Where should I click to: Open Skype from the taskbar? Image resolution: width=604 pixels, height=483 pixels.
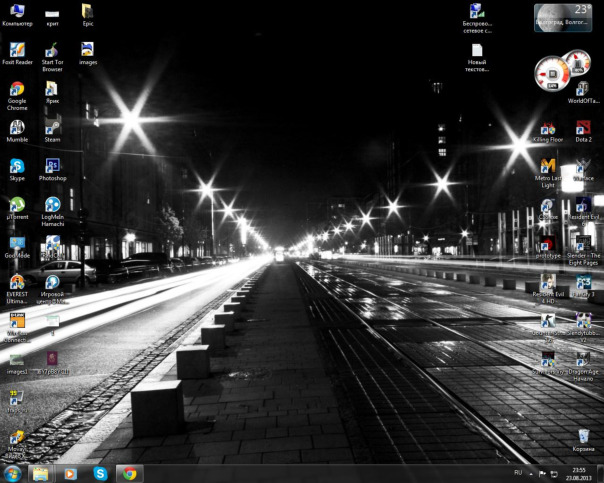(x=100, y=473)
